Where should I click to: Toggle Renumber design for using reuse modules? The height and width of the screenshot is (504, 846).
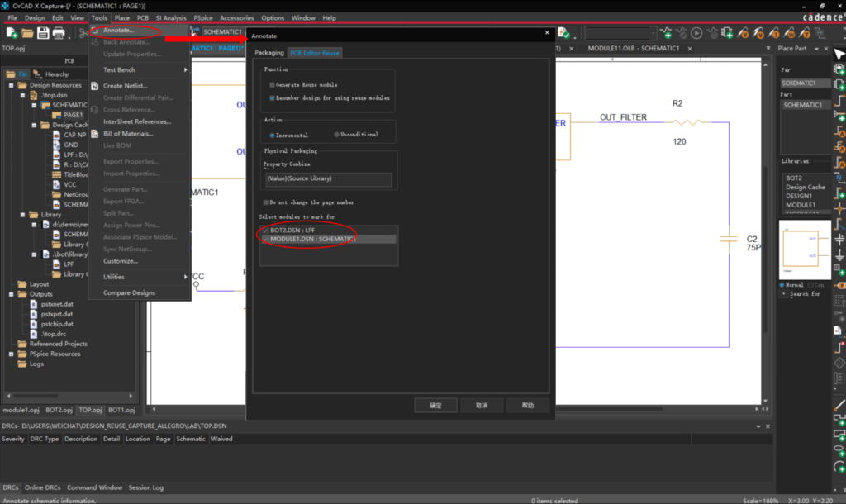[272, 97]
